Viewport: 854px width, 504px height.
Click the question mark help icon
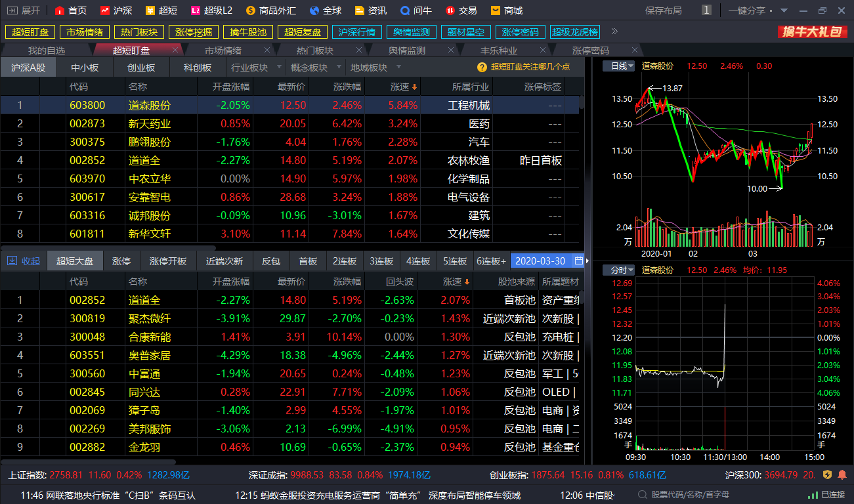click(x=483, y=67)
